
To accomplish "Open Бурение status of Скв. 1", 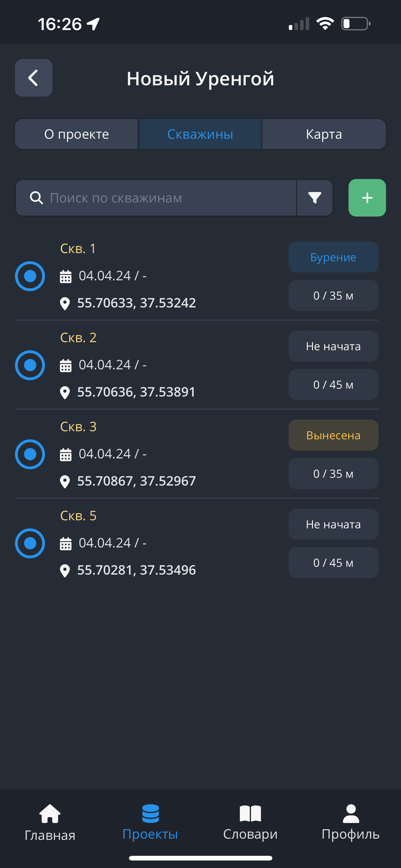I will [333, 257].
